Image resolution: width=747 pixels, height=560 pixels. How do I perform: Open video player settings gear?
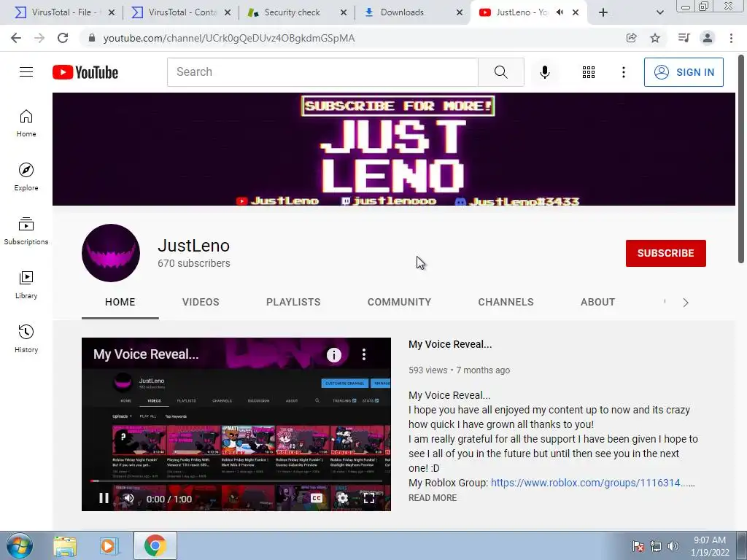coord(343,498)
